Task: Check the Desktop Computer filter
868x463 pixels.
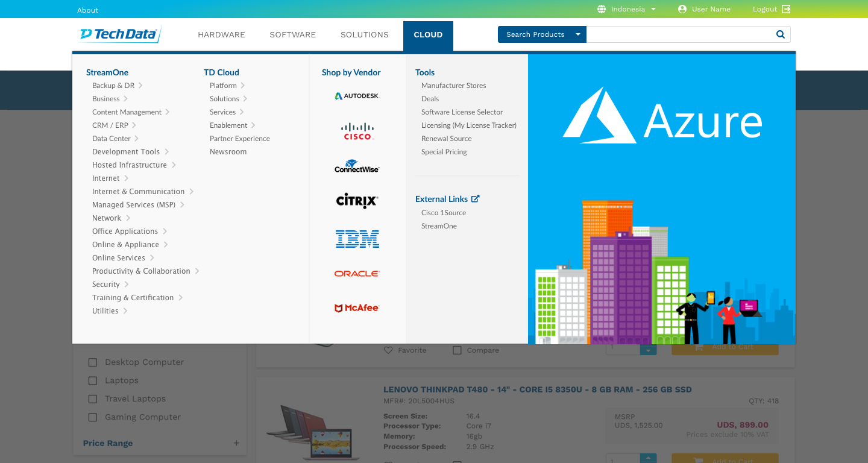Action: [93, 362]
